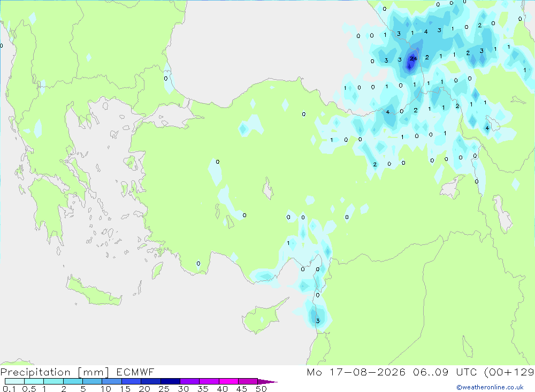Click the legend label '25'
The image size is (535, 392).
[164, 389]
